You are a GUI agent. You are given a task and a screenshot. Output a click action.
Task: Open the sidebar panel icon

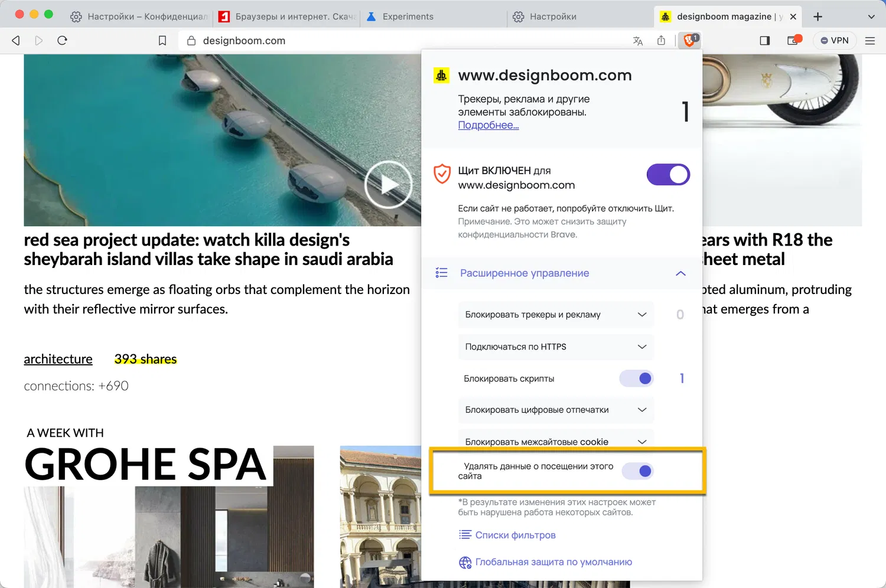click(764, 40)
